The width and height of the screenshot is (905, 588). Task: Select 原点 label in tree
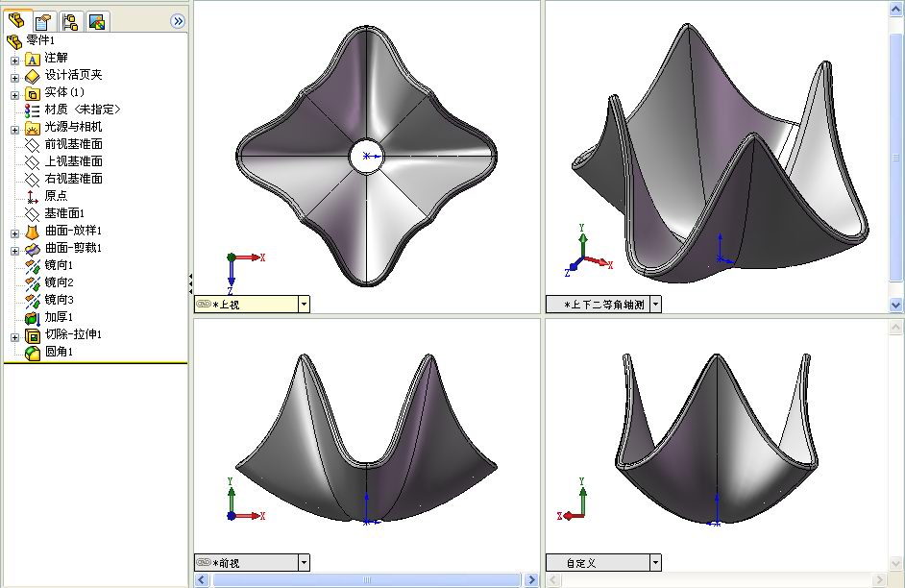(x=56, y=196)
